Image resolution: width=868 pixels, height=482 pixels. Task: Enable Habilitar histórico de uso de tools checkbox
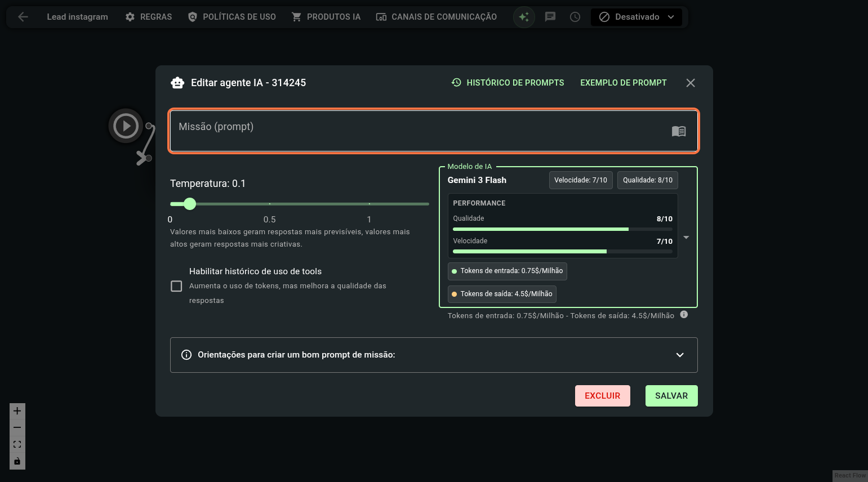point(176,286)
